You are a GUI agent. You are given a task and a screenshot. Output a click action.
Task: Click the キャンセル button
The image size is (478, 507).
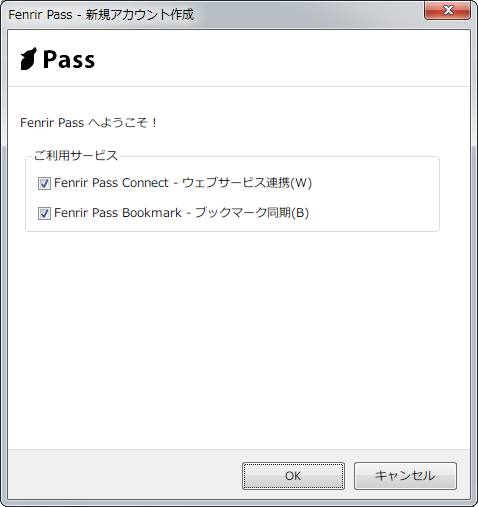405,476
